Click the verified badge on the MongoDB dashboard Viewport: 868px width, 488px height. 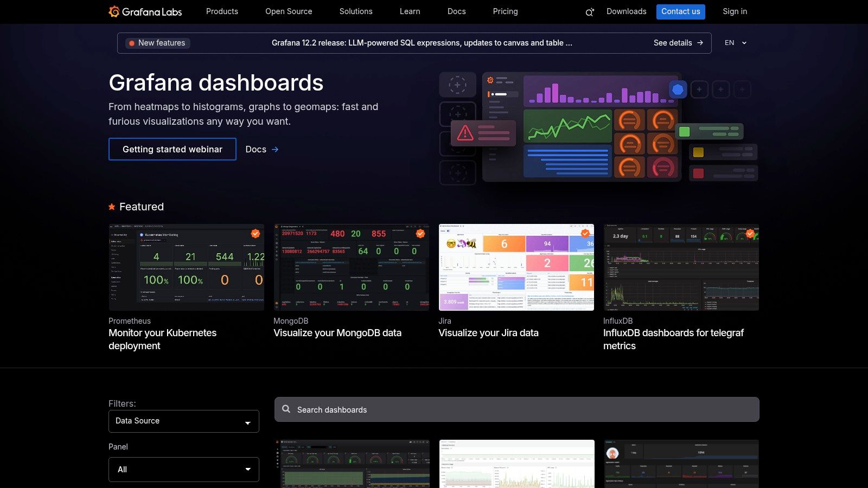click(x=419, y=234)
